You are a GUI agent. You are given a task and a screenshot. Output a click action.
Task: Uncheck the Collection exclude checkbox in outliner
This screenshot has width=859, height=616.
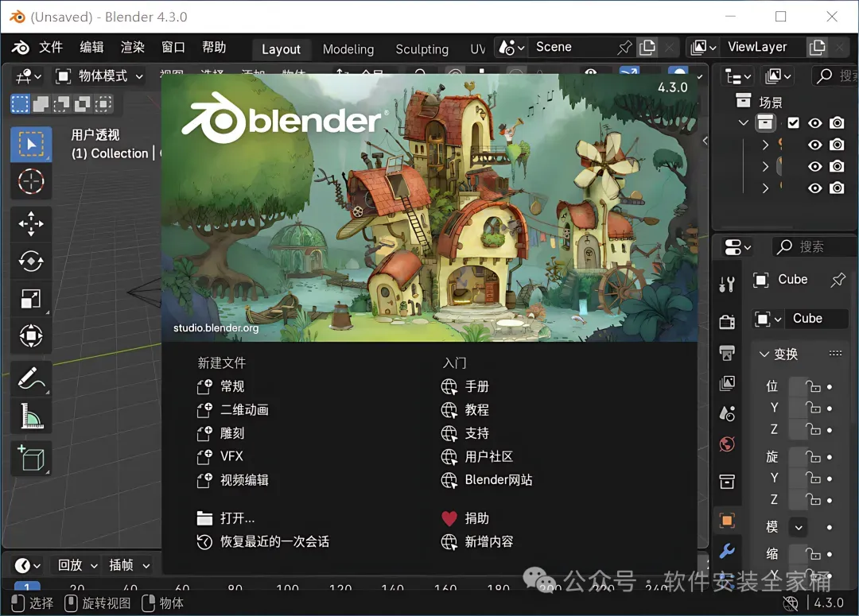(x=793, y=122)
